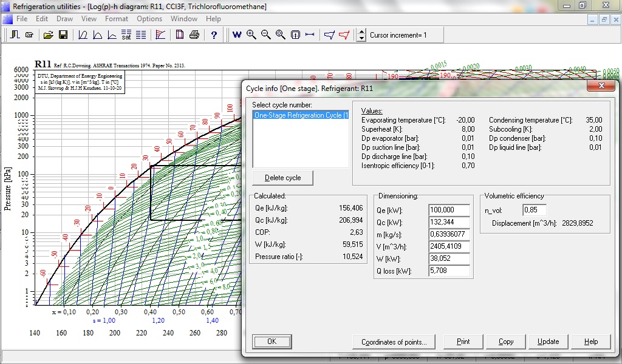The height and width of the screenshot is (364, 622).
Task: Click the Copy button in dialog
Action: (x=506, y=342)
